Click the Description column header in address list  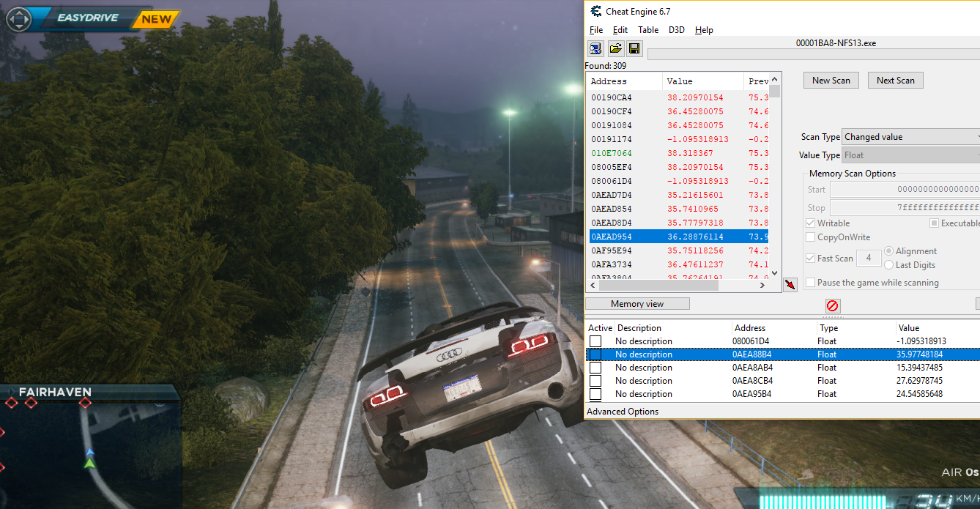point(674,328)
